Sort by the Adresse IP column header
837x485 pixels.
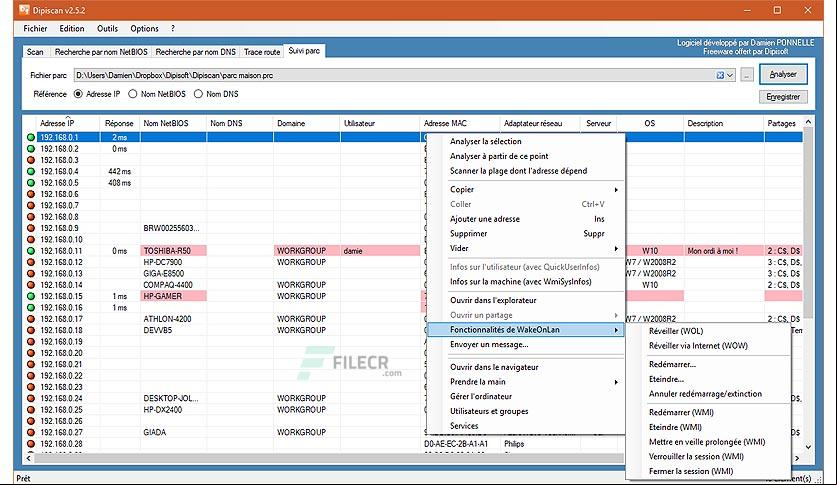(68, 123)
